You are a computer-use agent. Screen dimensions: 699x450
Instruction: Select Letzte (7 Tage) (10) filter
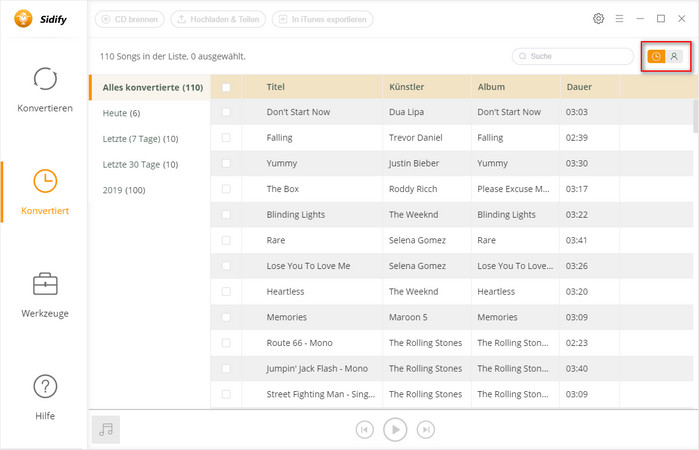coord(140,139)
